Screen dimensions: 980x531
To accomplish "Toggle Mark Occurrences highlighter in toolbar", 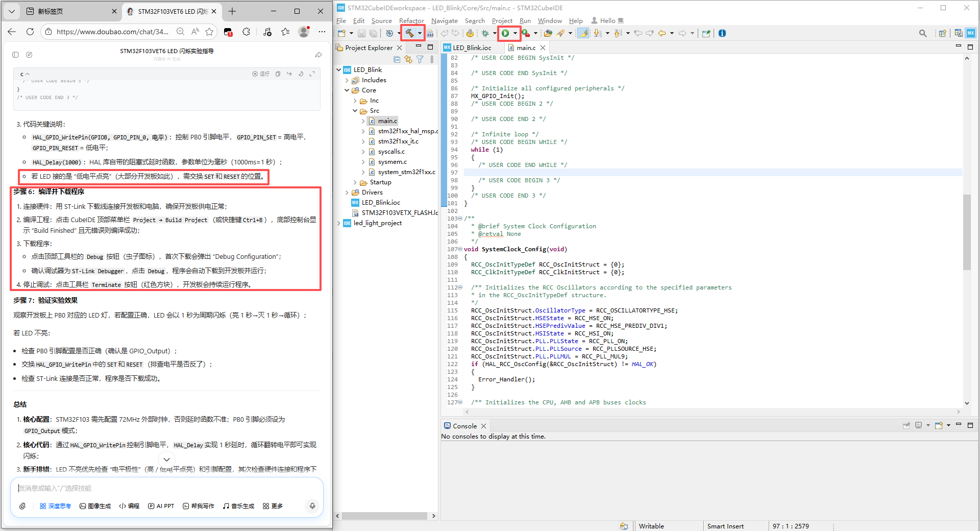I will click(583, 33).
